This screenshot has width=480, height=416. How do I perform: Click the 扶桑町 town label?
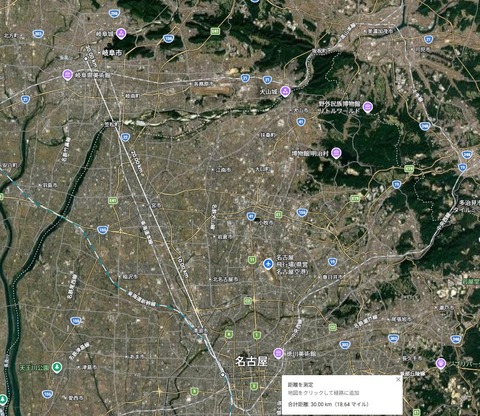[268, 135]
